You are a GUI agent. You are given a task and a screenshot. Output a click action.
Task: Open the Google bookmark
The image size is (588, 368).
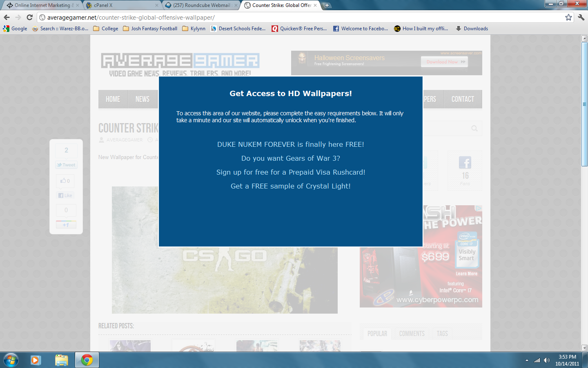tap(15, 29)
